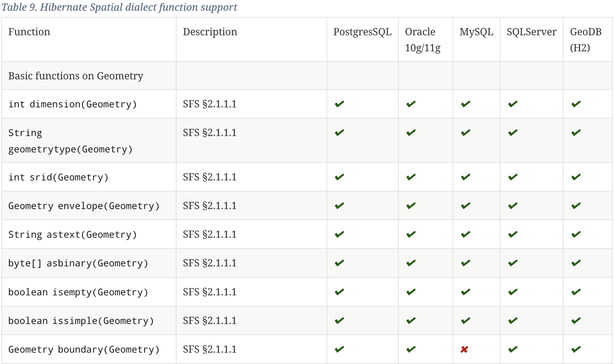Viewport: 614px width, 364px height.
Task: Click SFS §2.1.1.1 in issimple row
Action: coord(210,321)
